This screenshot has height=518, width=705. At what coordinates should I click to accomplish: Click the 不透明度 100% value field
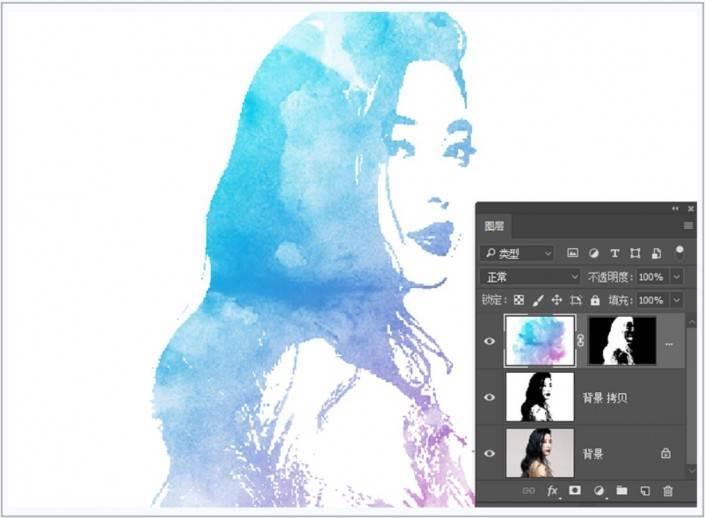[652, 277]
